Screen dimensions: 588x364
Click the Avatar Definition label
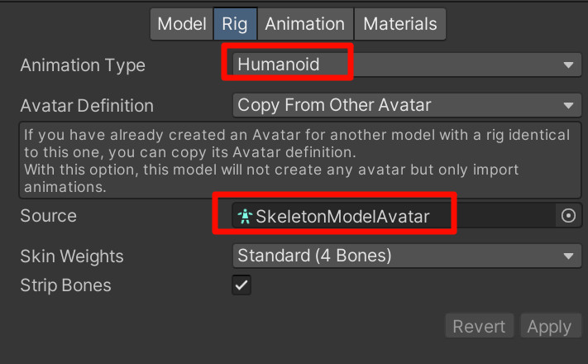point(87,106)
